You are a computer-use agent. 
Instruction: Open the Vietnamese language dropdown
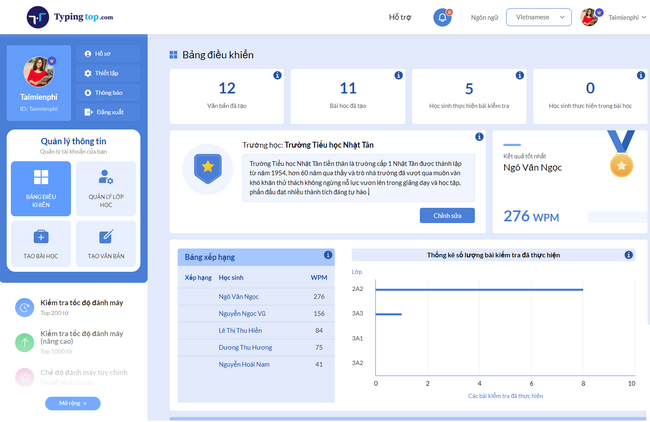pyautogui.click(x=538, y=17)
